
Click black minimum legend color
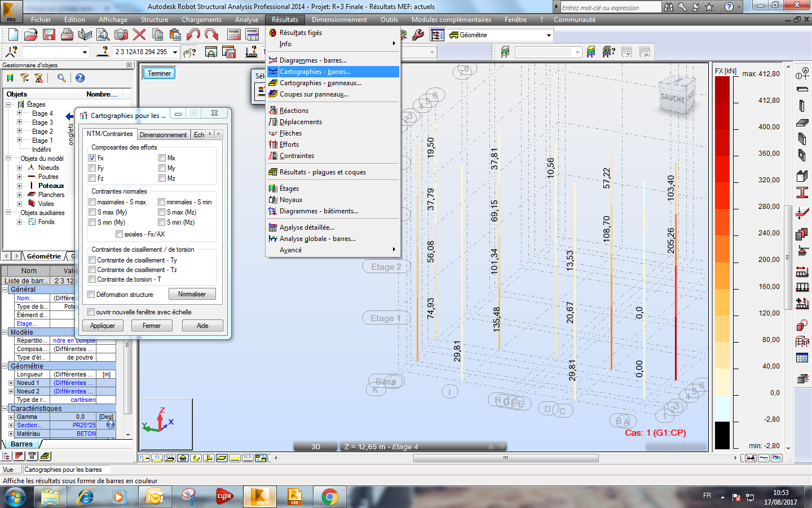pos(722,435)
